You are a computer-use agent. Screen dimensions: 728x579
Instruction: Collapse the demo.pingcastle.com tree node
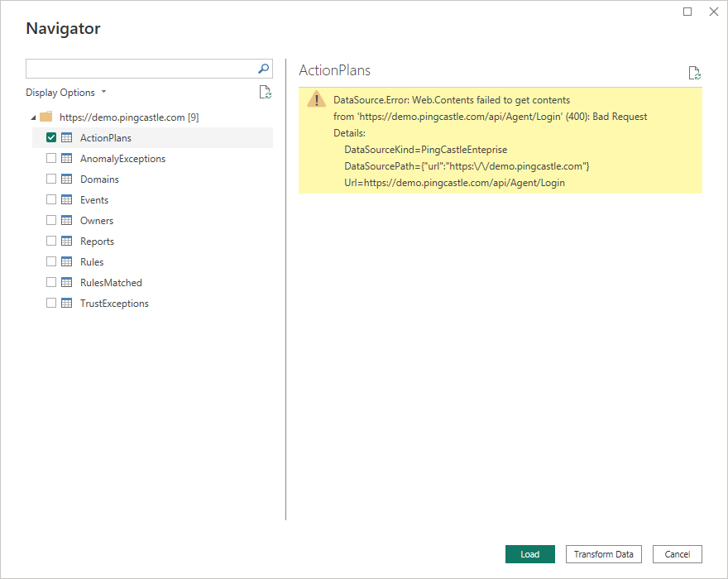[33, 117]
